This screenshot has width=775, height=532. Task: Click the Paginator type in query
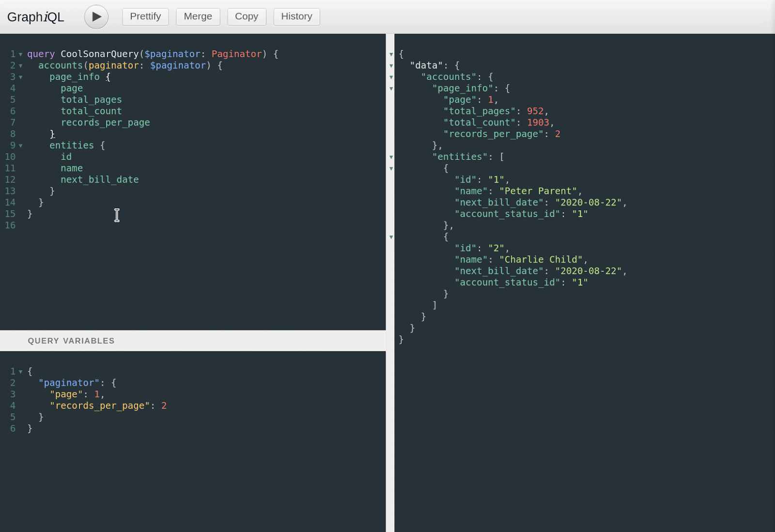coord(236,54)
